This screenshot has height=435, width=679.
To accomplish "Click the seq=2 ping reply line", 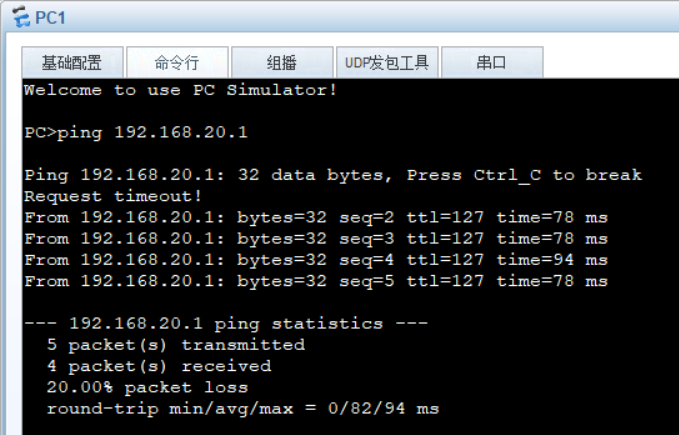I will coord(316,217).
